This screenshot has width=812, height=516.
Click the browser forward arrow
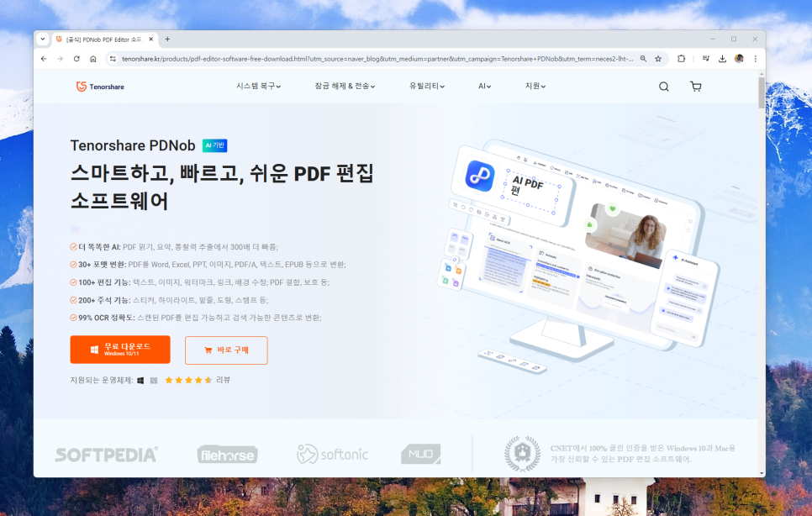(60, 59)
